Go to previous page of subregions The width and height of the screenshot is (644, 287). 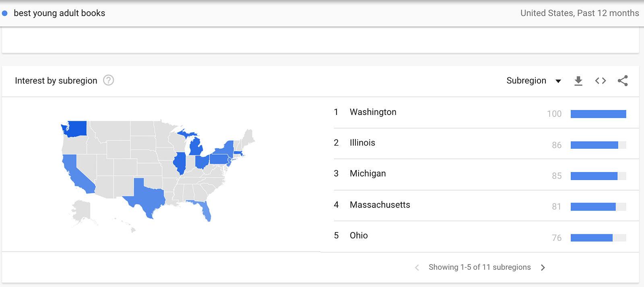pos(417,268)
